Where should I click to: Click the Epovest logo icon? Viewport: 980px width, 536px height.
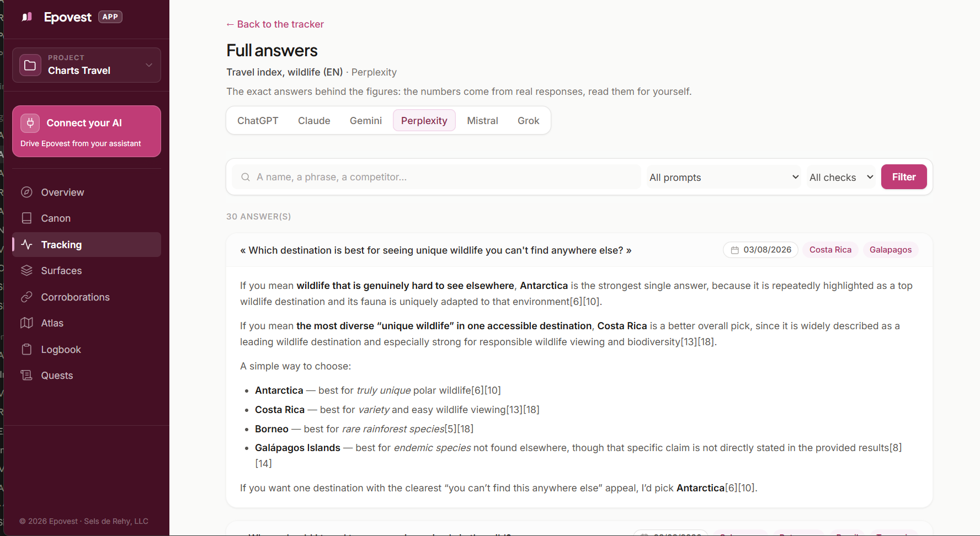coord(27,17)
